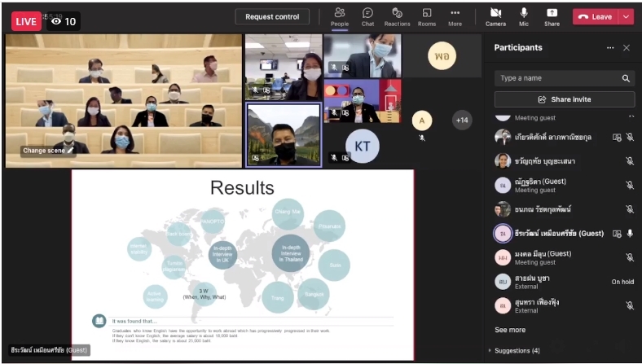Click the viewer count eye icon
The image size is (642, 364).
pos(56,22)
